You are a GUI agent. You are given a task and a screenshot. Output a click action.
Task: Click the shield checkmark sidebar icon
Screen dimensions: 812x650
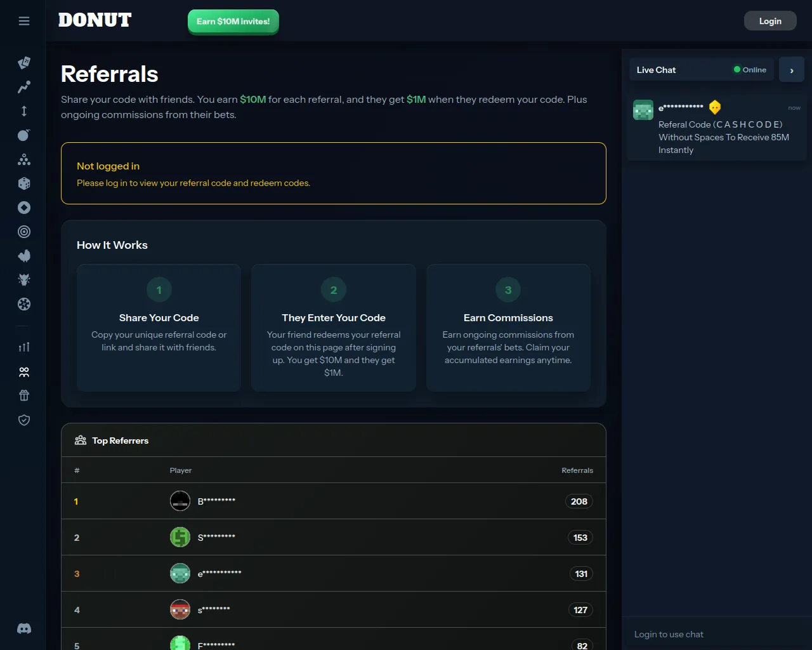24,420
